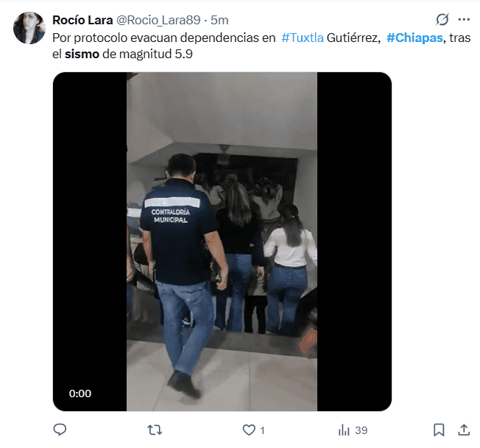The image size is (480, 448).
Task: View post analytics bar chart icon
Action: tap(344, 430)
